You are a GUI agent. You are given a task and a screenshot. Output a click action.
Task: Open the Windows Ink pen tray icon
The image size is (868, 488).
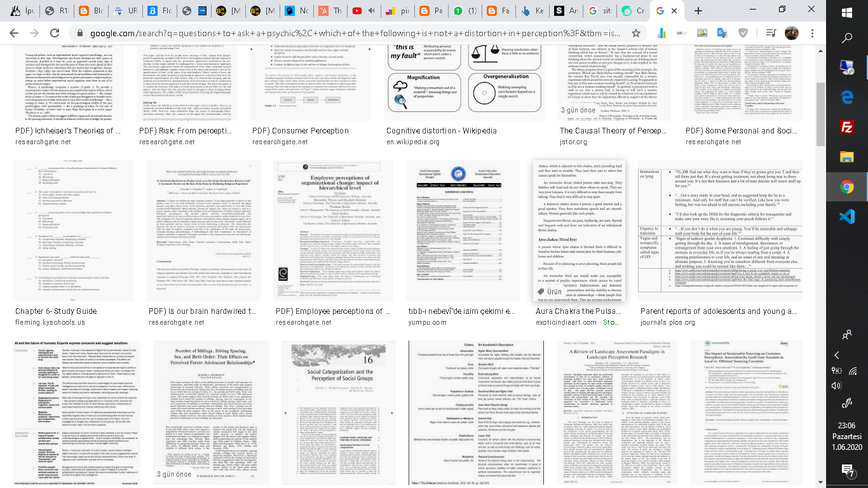coord(846,403)
